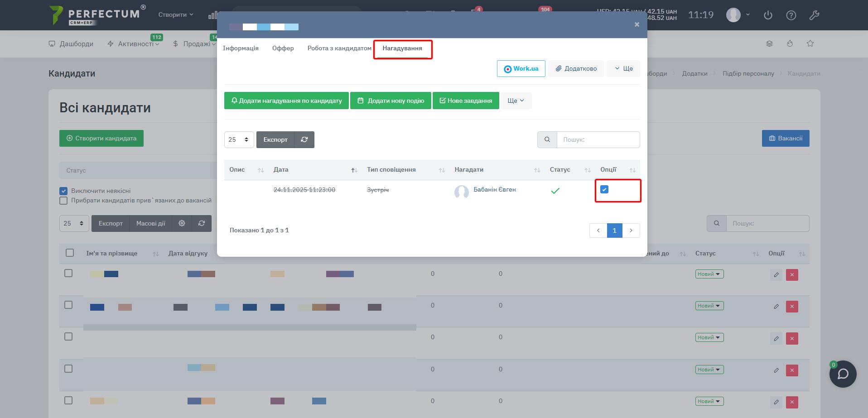
Task: Open the help question mark icon
Action: [x=791, y=15]
